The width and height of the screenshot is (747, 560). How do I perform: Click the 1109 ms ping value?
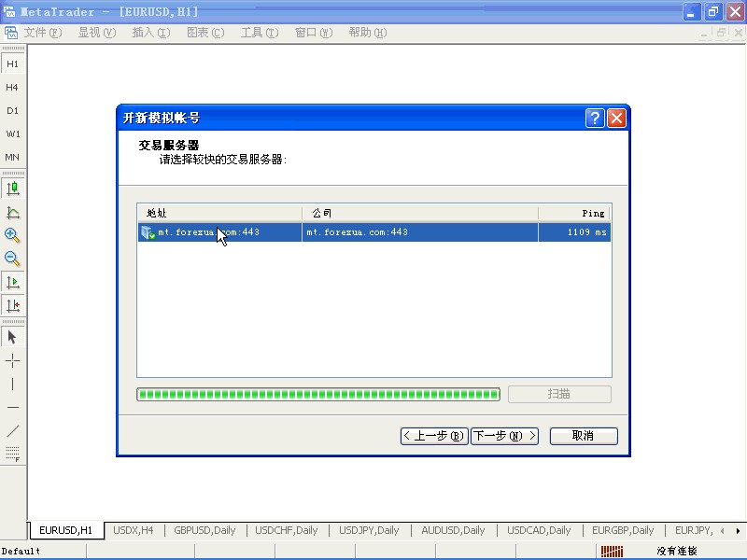(x=586, y=231)
